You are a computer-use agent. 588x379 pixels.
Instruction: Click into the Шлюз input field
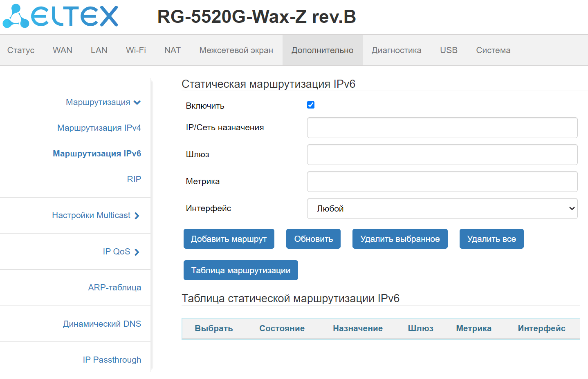442,155
